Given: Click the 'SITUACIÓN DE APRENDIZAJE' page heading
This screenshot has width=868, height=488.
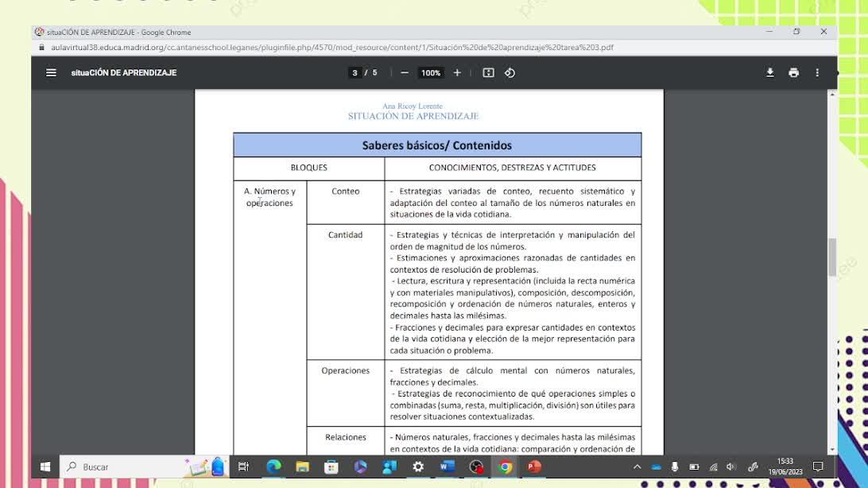Looking at the screenshot, I should [413, 116].
